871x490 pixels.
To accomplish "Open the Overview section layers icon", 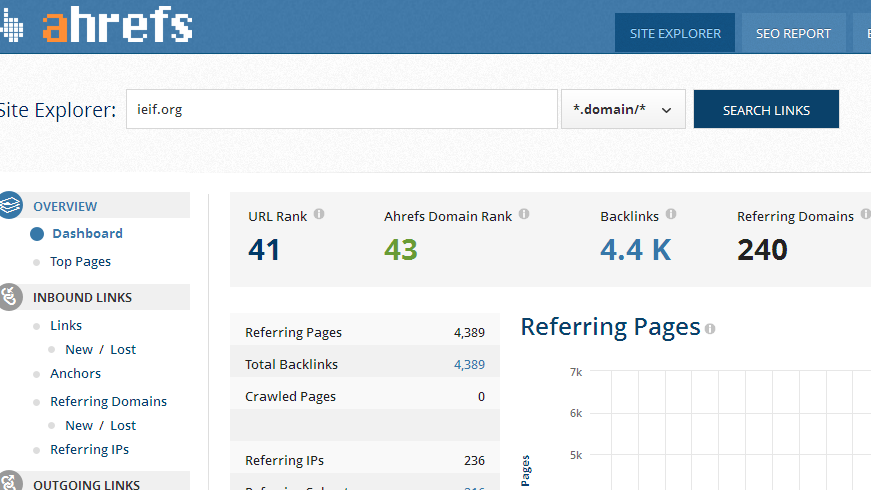I will pyautogui.click(x=10, y=205).
